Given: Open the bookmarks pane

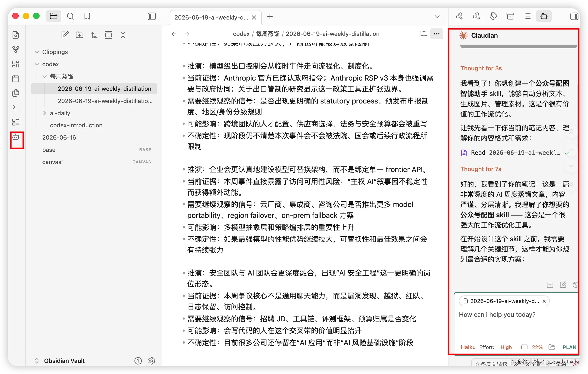Looking at the screenshot, I should [87, 16].
